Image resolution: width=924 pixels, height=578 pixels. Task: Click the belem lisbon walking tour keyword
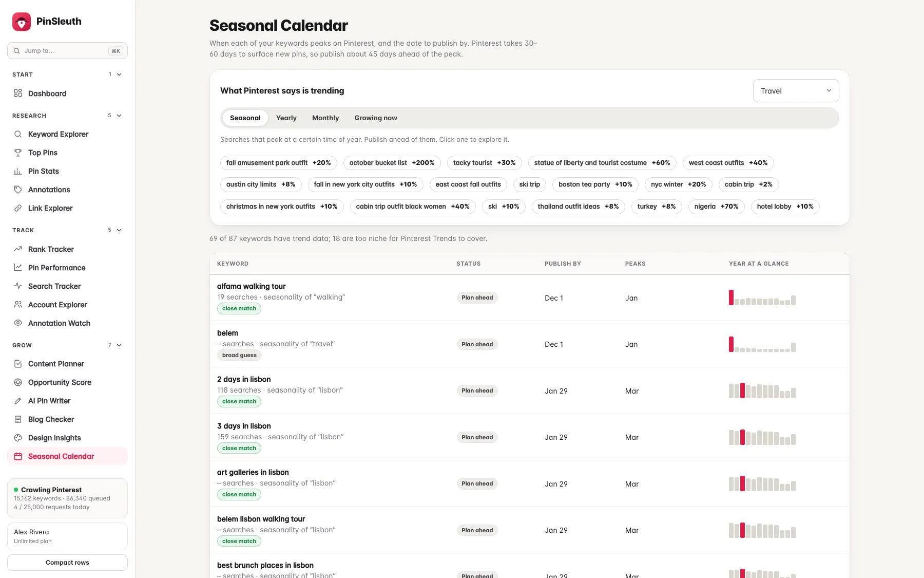261,519
